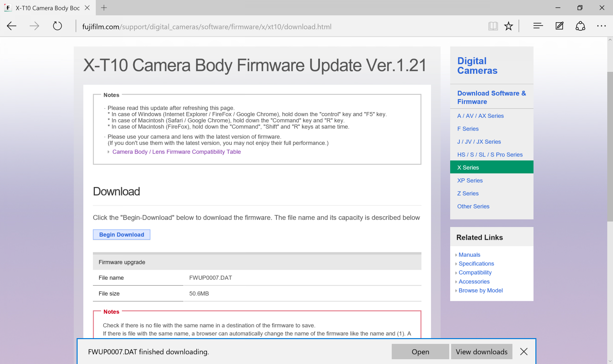The image size is (613, 364).
Task: Restore down the browser window
Action: click(x=580, y=8)
